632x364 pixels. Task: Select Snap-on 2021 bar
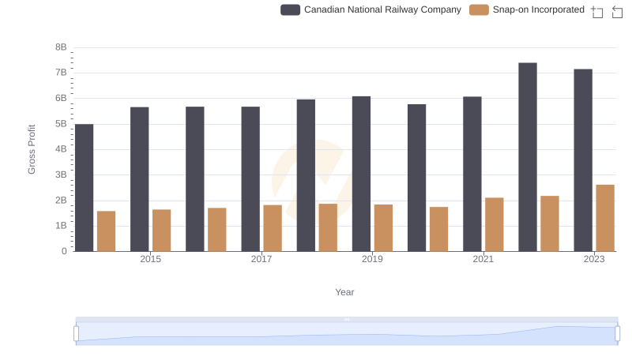(495, 225)
